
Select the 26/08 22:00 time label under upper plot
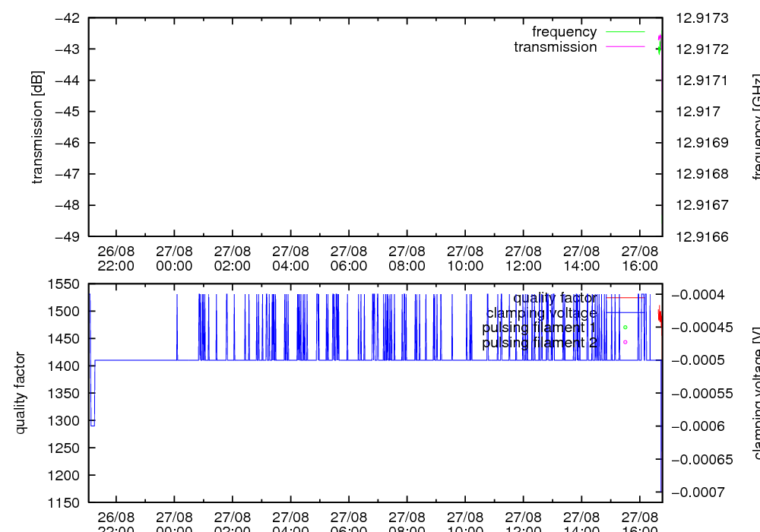[x=116, y=258]
